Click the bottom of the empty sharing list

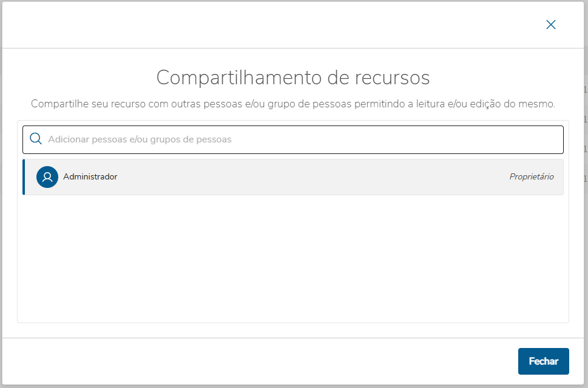tap(293, 312)
